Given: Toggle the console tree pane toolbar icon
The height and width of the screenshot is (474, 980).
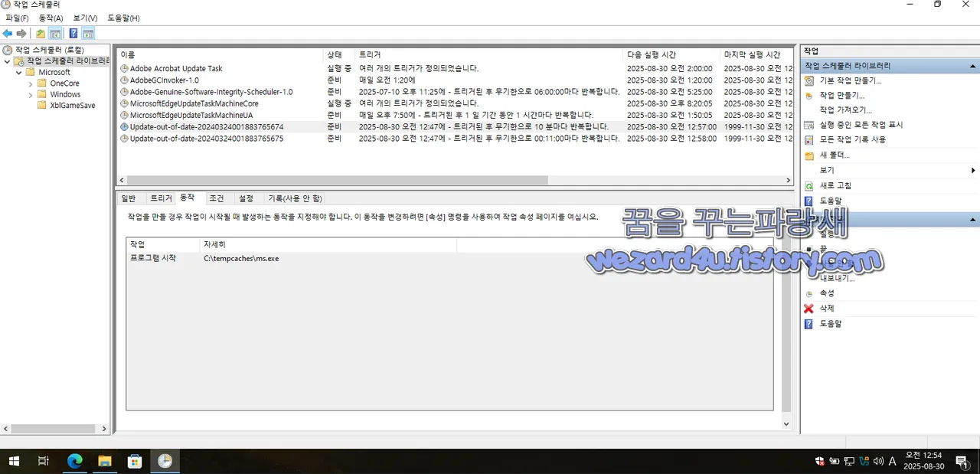Looking at the screenshot, I should click(55, 34).
